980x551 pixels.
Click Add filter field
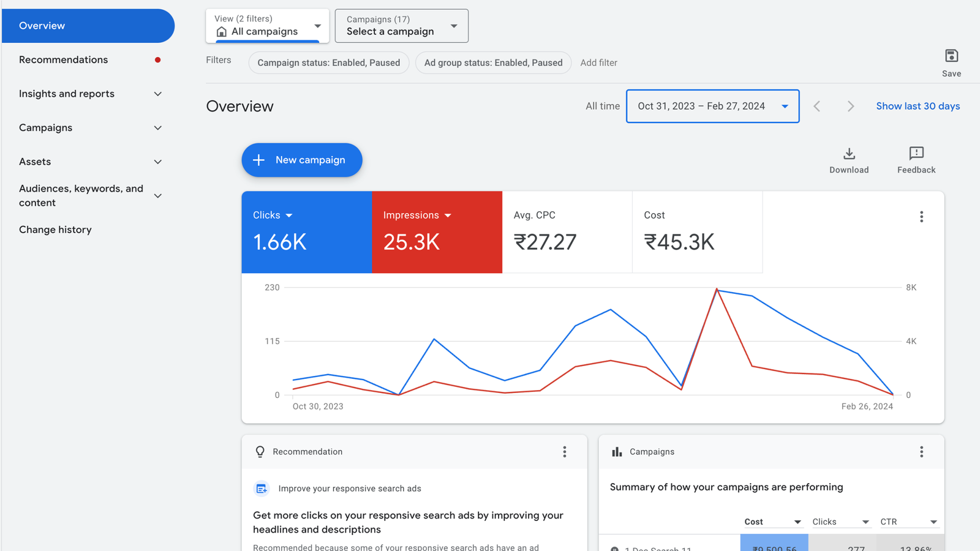(x=598, y=63)
